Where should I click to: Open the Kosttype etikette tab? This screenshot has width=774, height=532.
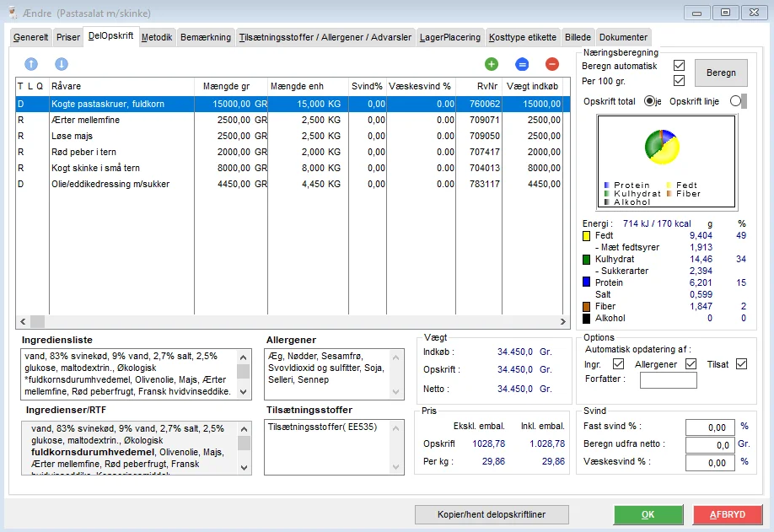pyautogui.click(x=523, y=38)
